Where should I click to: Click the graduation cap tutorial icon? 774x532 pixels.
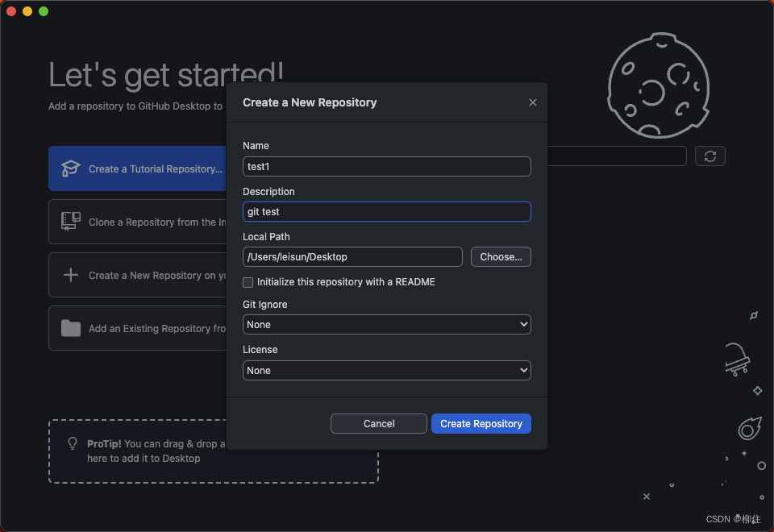(71, 168)
